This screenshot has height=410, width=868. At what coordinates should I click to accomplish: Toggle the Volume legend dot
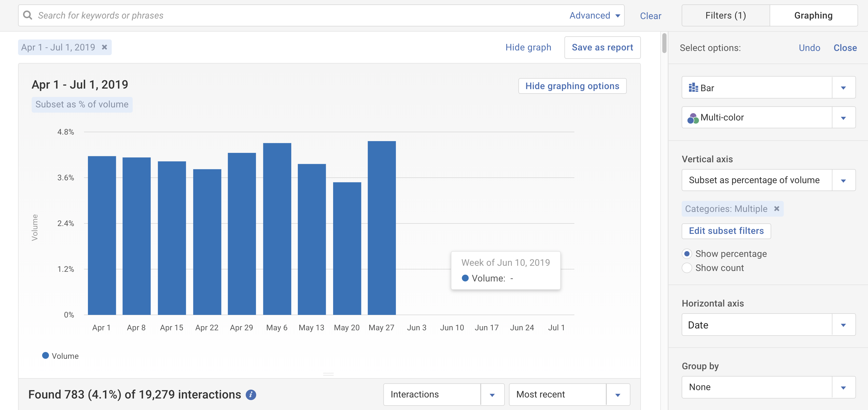click(46, 355)
